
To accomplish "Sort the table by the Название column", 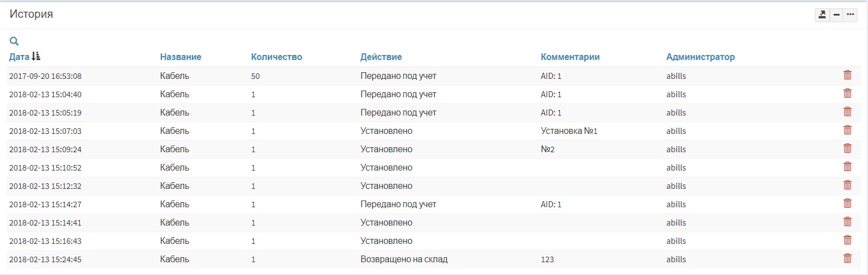I will click(x=180, y=57).
